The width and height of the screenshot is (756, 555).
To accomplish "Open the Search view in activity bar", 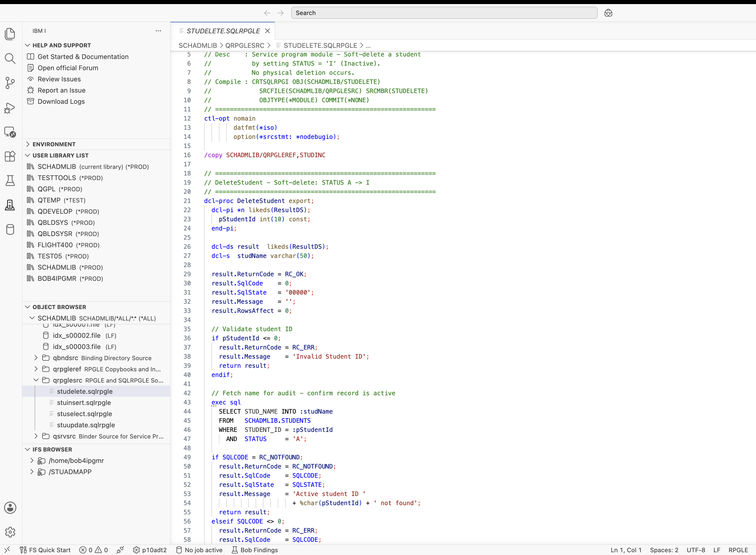I will pyautogui.click(x=10, y=59).
